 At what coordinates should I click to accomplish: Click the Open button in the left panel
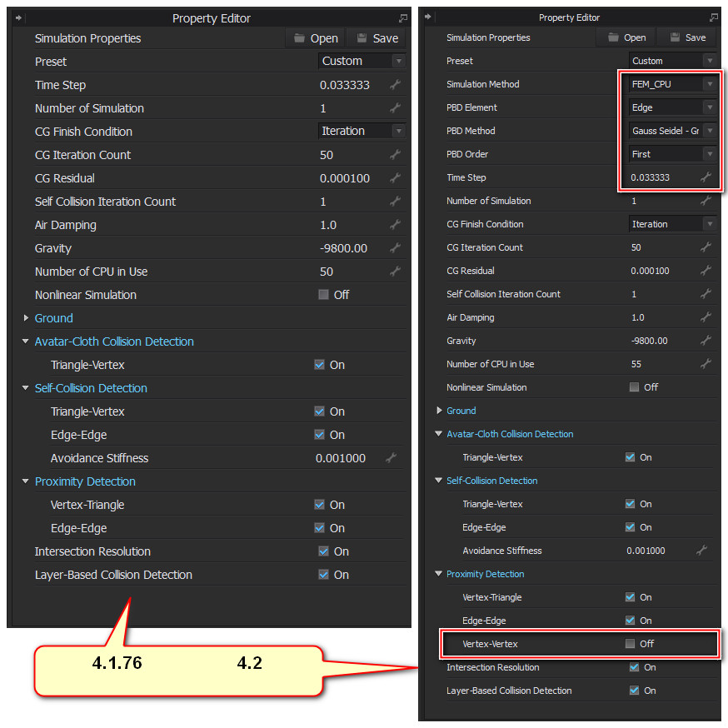pyautogui.click(x=316, y=38)
